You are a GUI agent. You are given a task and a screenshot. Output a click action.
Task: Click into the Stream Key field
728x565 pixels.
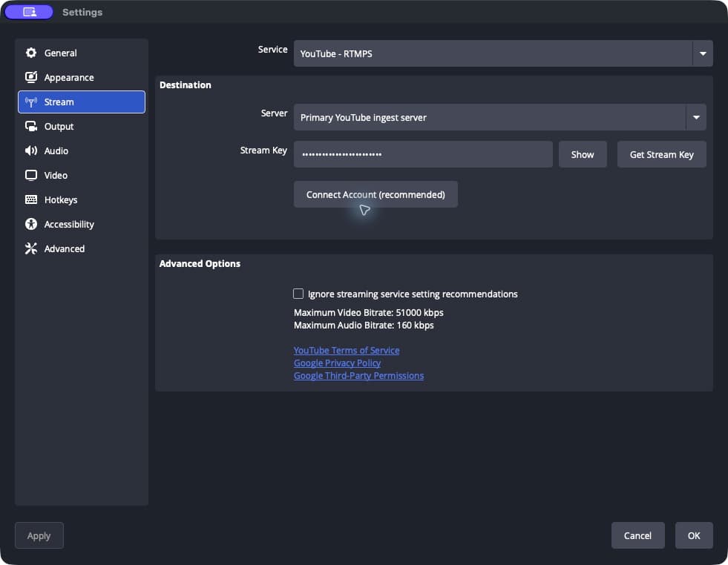[x=423, y=154]
